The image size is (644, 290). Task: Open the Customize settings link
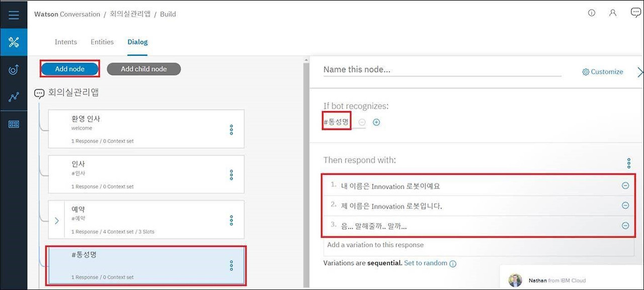(602, 72)
